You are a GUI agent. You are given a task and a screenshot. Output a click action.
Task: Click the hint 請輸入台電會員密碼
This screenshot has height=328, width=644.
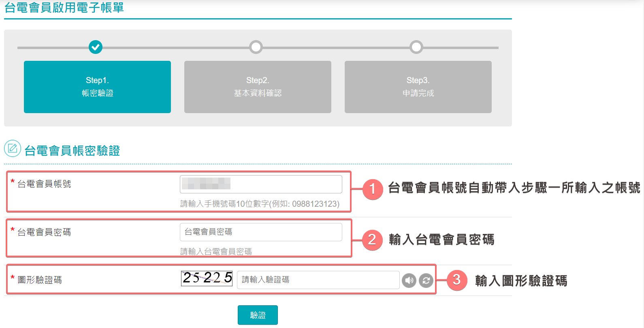tap(216, 251)
